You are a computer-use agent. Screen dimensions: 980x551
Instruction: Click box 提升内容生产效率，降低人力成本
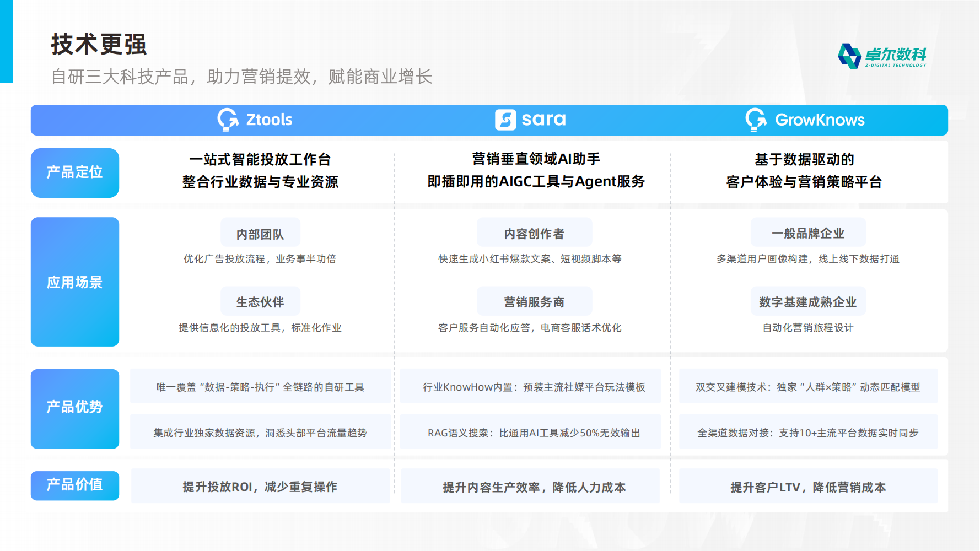(x=530, y=486)
